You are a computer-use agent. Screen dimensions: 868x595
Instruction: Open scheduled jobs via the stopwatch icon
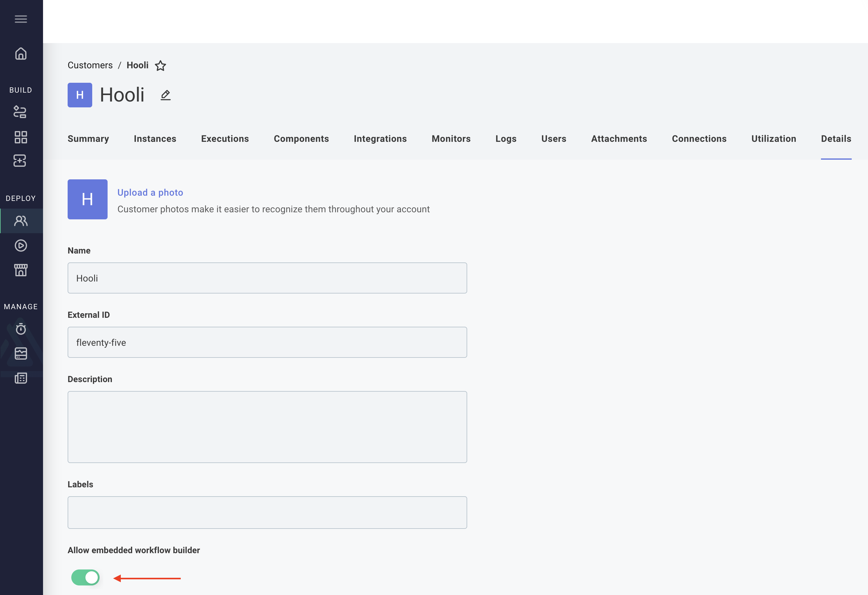tap(21, 329)
